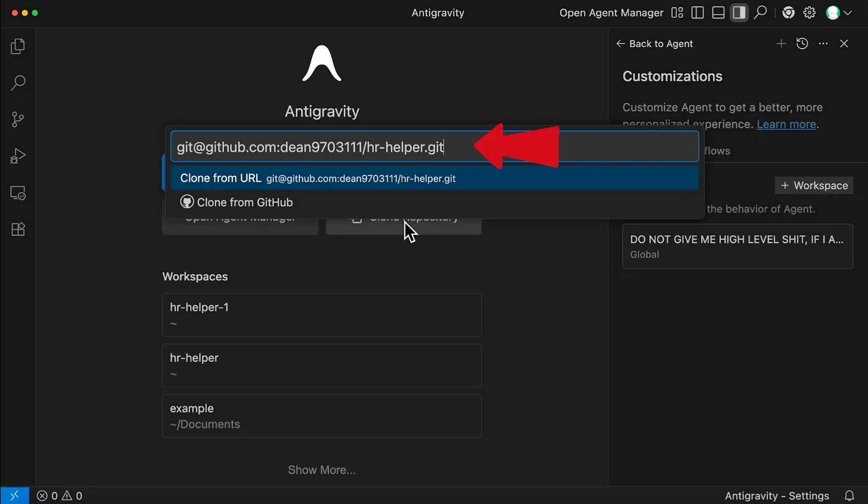Select the Clone from GitHub option
The height and width of the screenshot is (504, 868).
[x=435, y=202]
